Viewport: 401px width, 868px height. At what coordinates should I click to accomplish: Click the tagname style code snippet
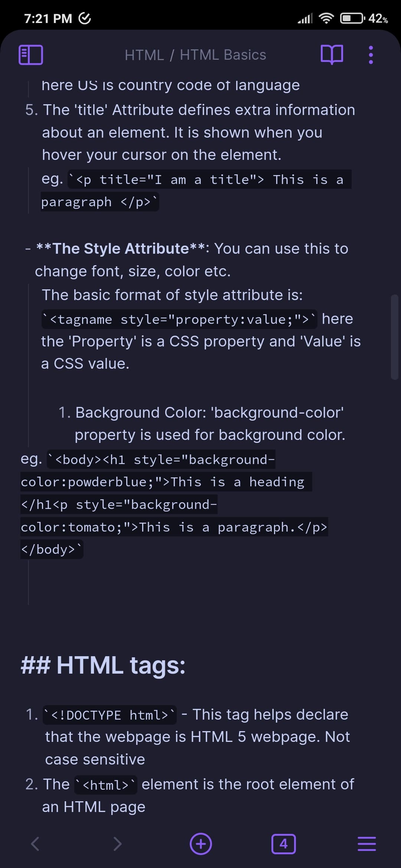(x=179, y=319)
